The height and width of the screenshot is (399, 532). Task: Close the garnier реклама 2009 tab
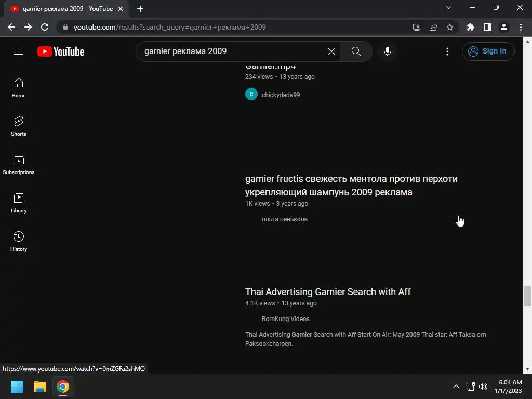(121, 9)
